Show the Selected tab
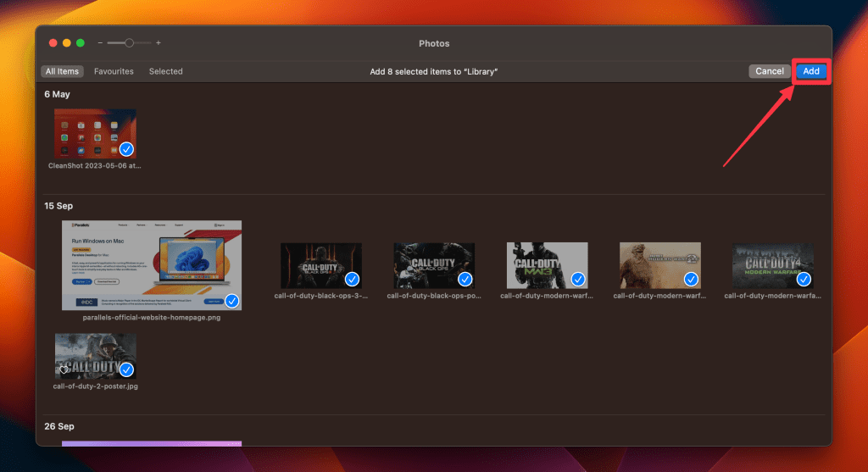Screen dimensions: 868x472 tap(165, 71)
